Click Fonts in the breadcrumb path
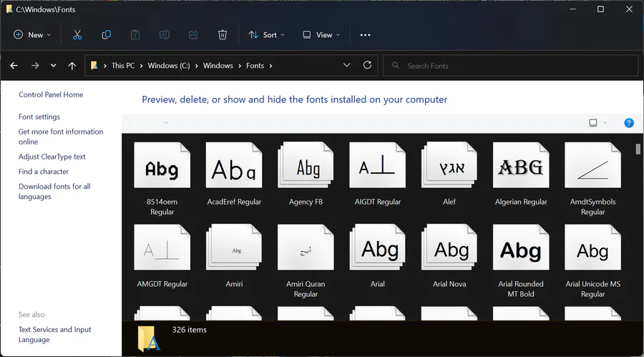Screen dimensions: 644x357 (x=255, y=66)
